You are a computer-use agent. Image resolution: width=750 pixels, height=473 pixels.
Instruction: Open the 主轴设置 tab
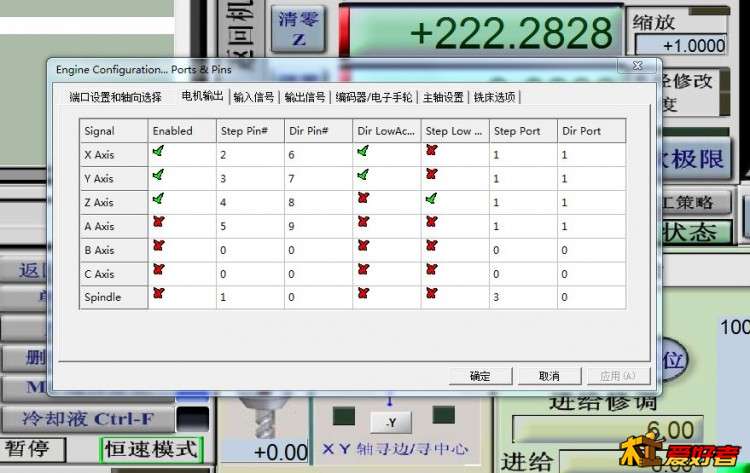[x=443, y=98]
